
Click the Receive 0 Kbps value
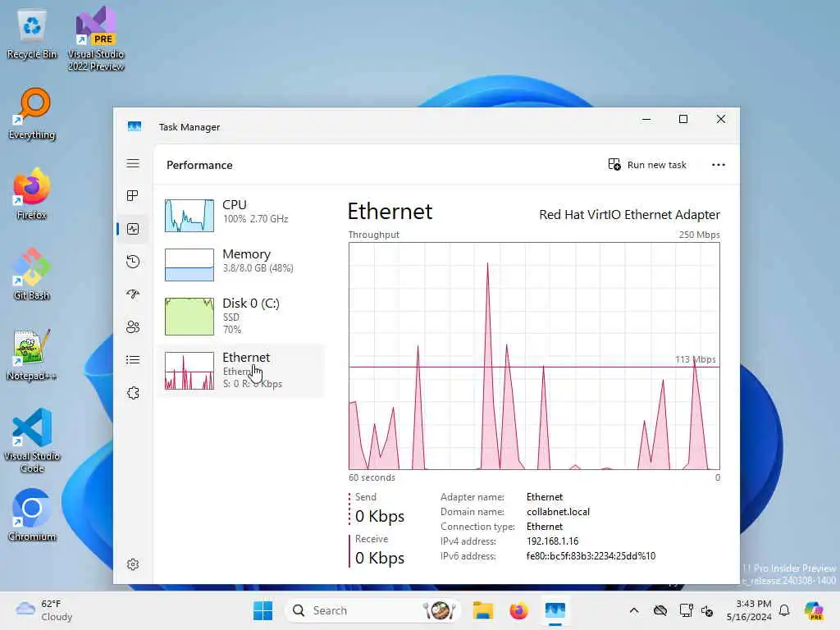[x=380, y=558]
